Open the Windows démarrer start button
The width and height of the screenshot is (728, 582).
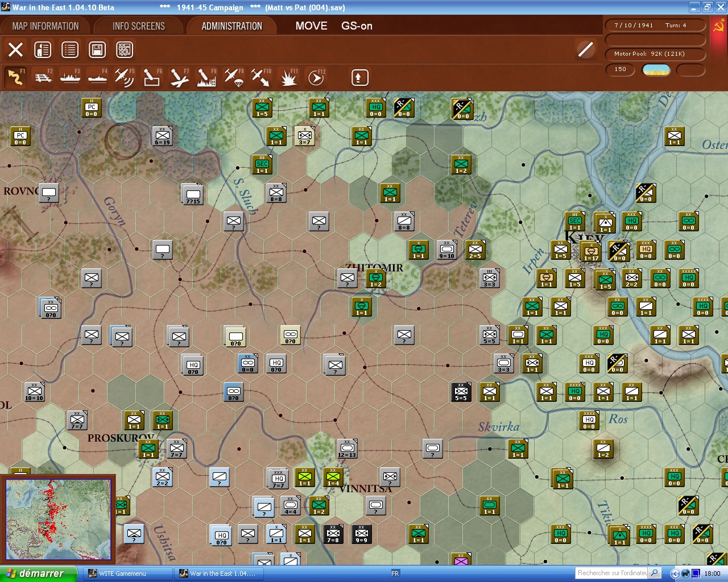coord(38,573)
